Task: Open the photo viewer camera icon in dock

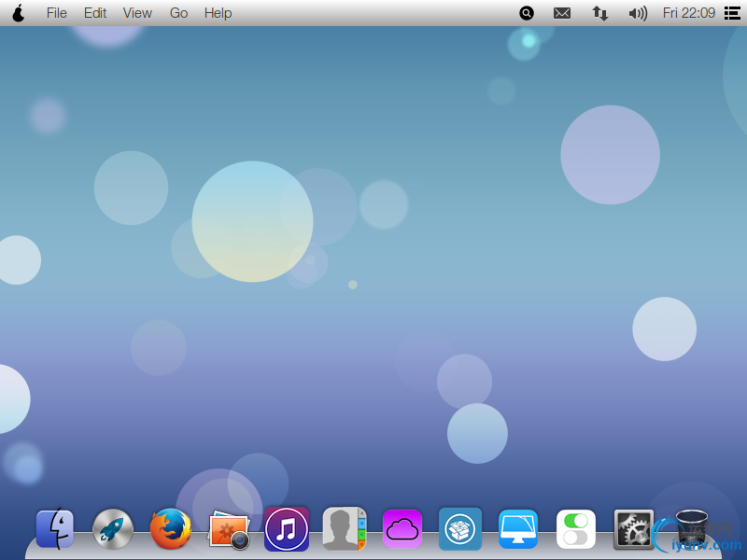Action: [x=229, y=529]
